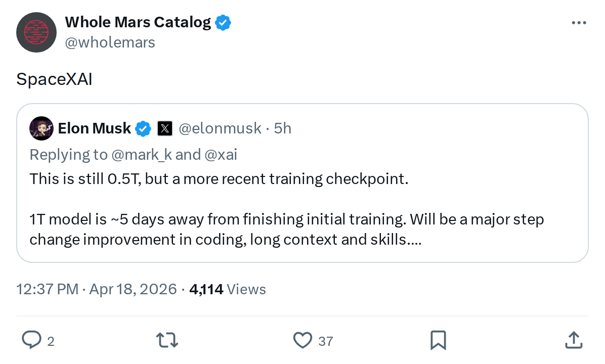
Task: Click the verified badge beside Whole Mars Catalog
Action: tap(223, 22)
